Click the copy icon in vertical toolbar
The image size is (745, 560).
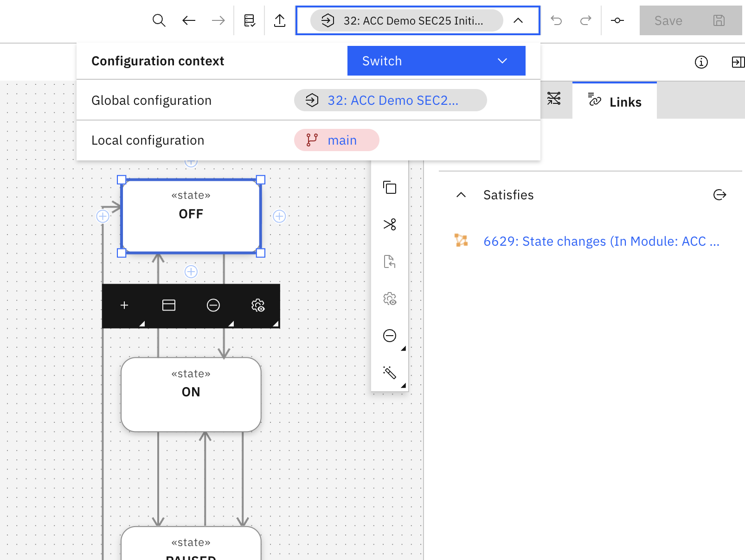(390, 188)
